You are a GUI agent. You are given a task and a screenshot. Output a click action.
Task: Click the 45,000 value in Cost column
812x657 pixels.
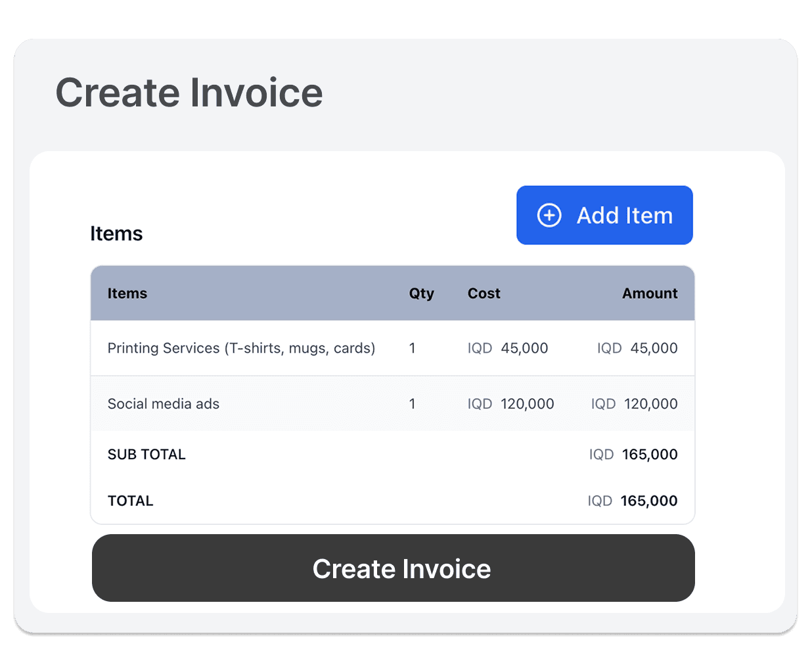click(x=524, y=348)
